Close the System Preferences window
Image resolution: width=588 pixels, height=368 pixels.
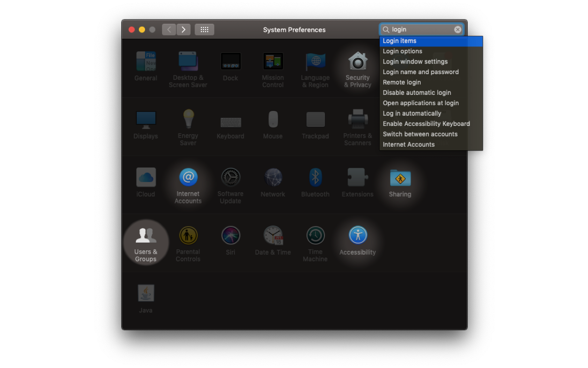click(x=132, y=30)
